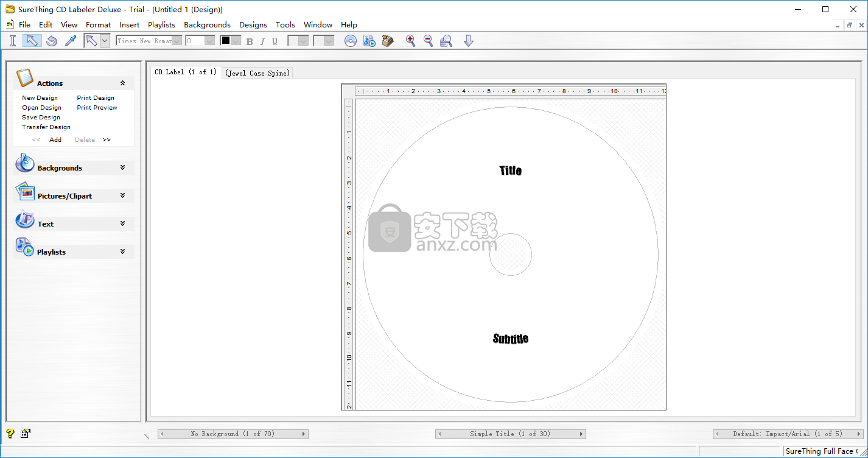Zoom in with the plus magnifier

(x=411, y=41)
